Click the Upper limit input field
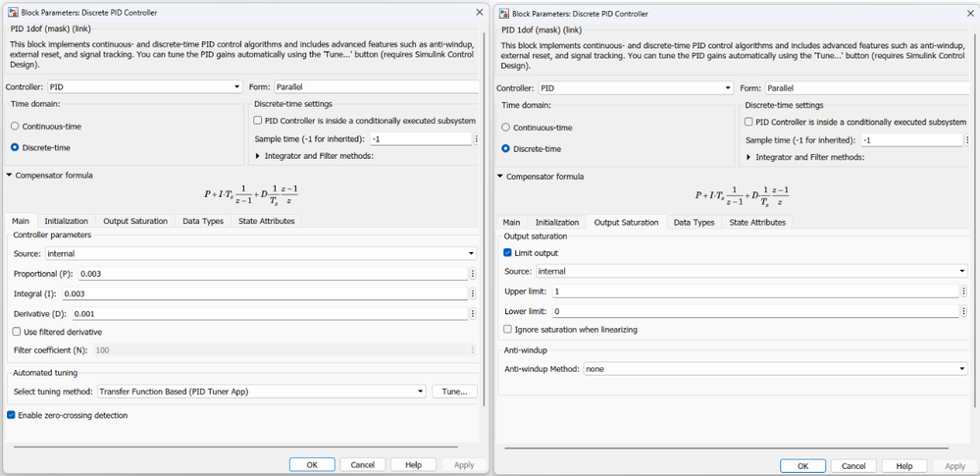The height and width of the screenshot is (476, 980). tap(753, 291)
